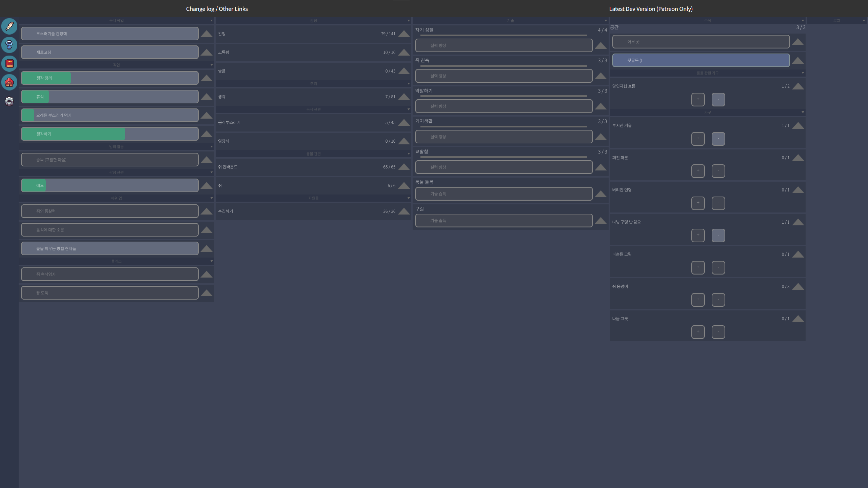This screenshot has width=868, height=488.
Task: Click triangle icon beside 자기 성찰 skill
Action: pyautogui.click(x=600, y=45)
